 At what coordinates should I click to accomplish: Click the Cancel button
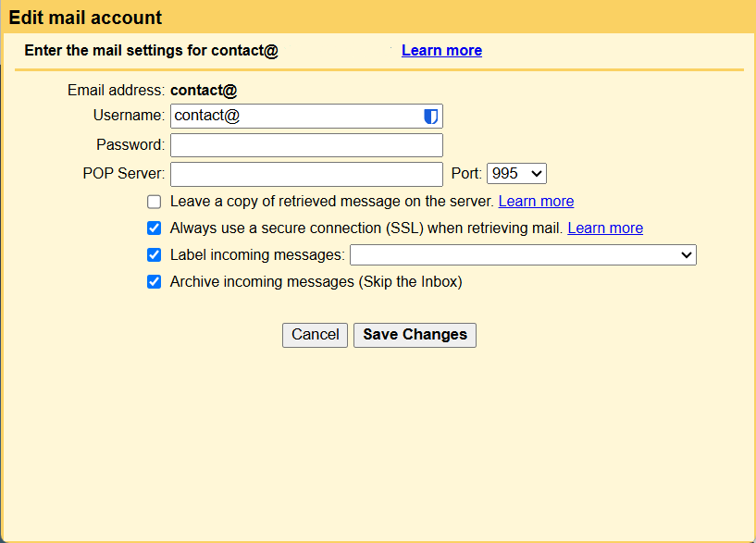315,335
